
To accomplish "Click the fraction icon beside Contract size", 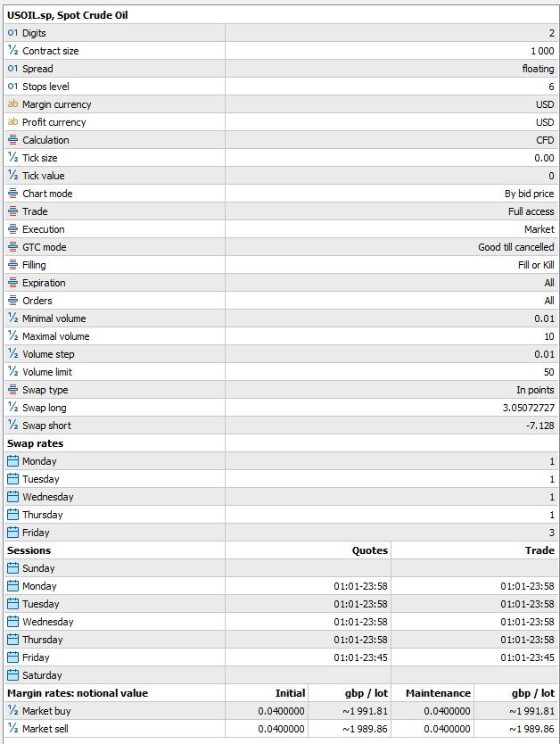I will [12, 50].
